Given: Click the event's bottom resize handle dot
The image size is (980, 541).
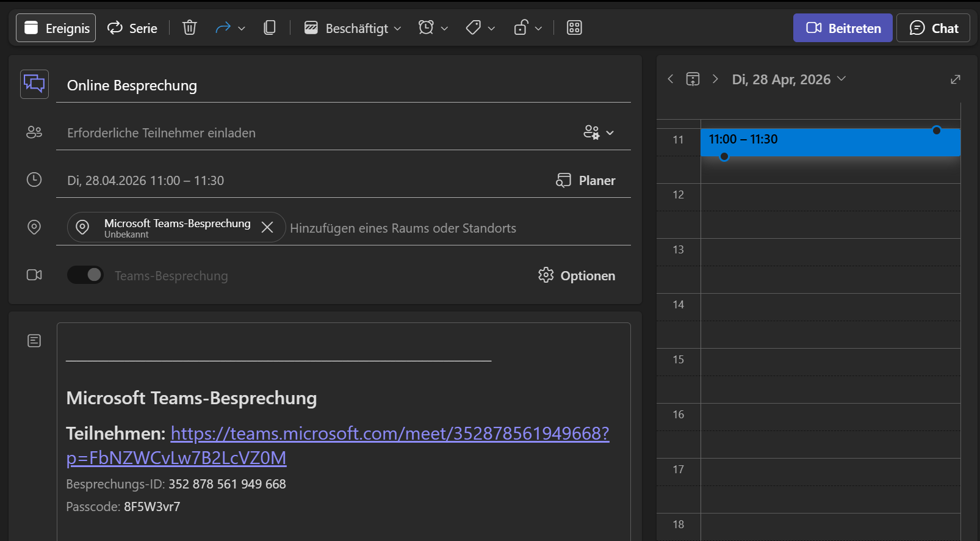Looking at the screenshot, I should [x=724, y=156].
